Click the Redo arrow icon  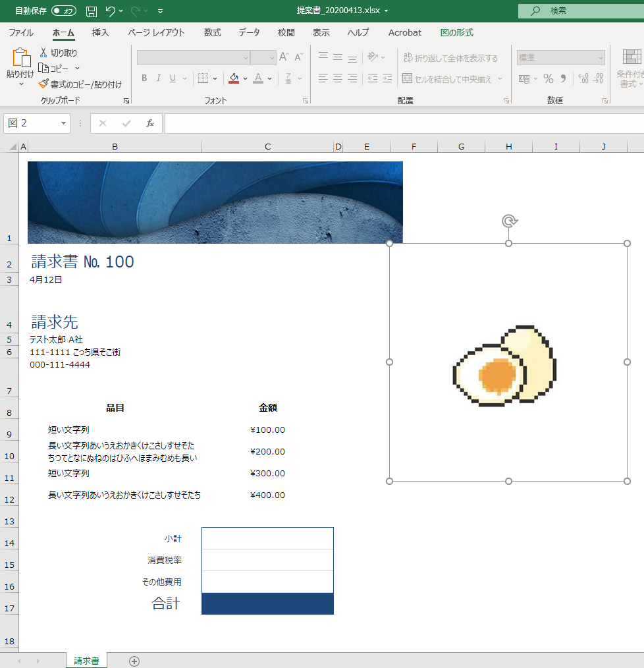tap(136, 11)
